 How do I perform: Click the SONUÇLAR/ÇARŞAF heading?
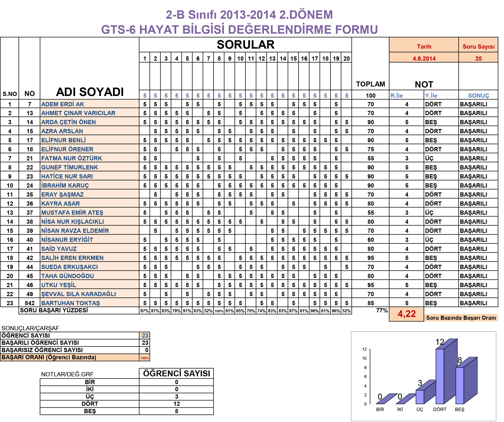pos(30,328)
